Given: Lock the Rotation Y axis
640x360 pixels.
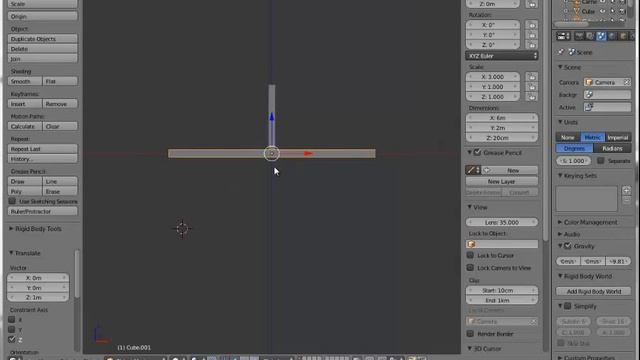Looking at the screenshot, I should coord(531,35).
